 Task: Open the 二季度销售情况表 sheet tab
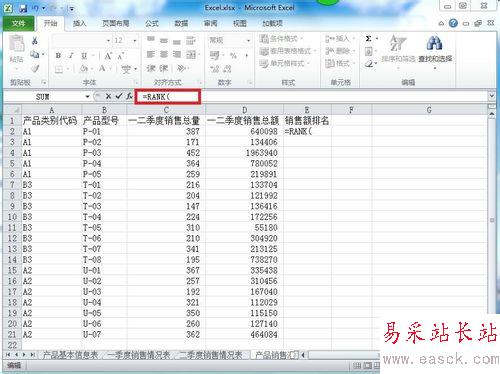[x=211, y=355]
